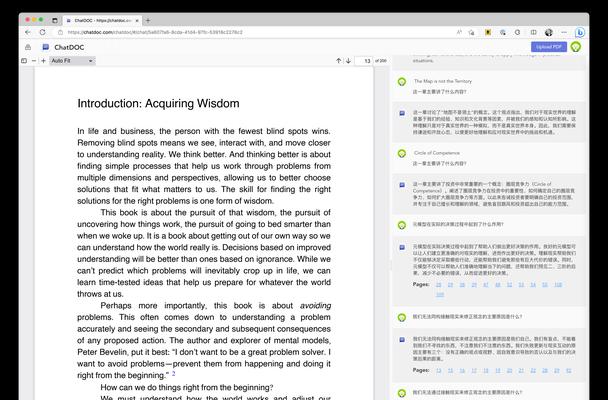Zoom out the PDF with minus icon

click(x=34, y=61)
